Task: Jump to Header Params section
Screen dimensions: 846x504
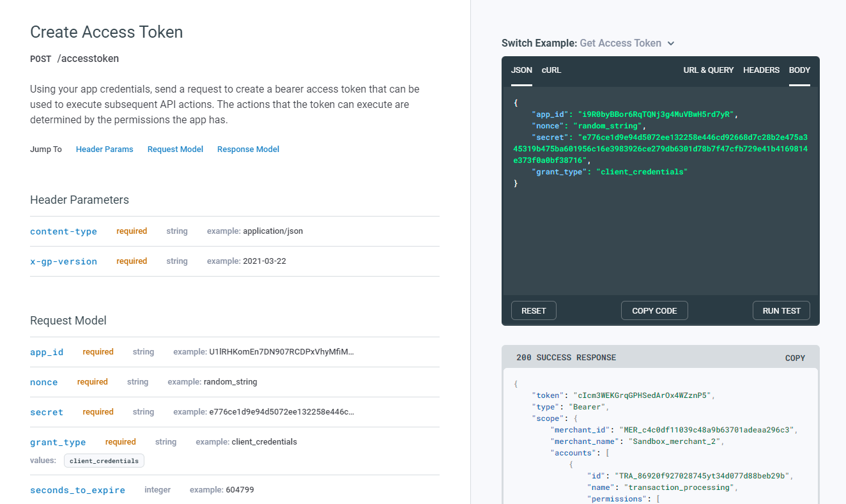Action: (x=105, y=149)
